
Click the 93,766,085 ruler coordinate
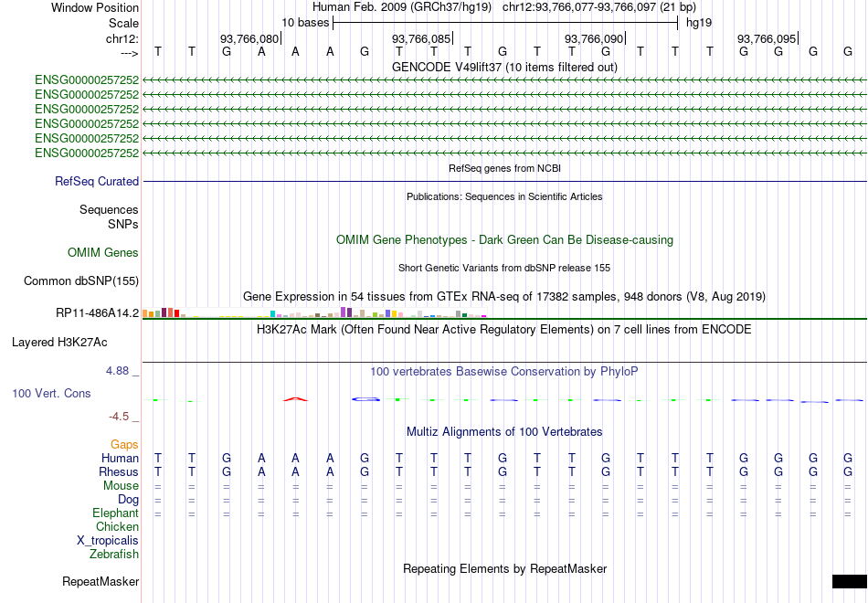[x=421, y=38]
